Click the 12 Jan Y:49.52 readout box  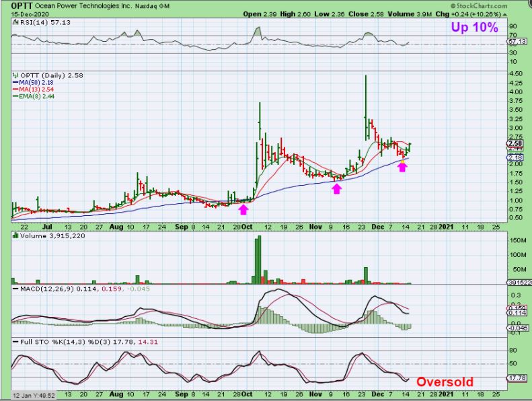(x=34, y=396)
